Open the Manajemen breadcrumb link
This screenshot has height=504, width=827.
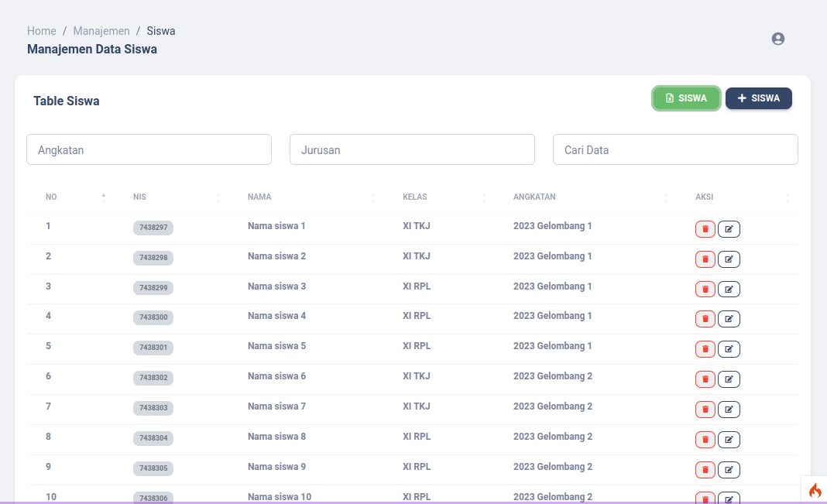pos(101,31)
